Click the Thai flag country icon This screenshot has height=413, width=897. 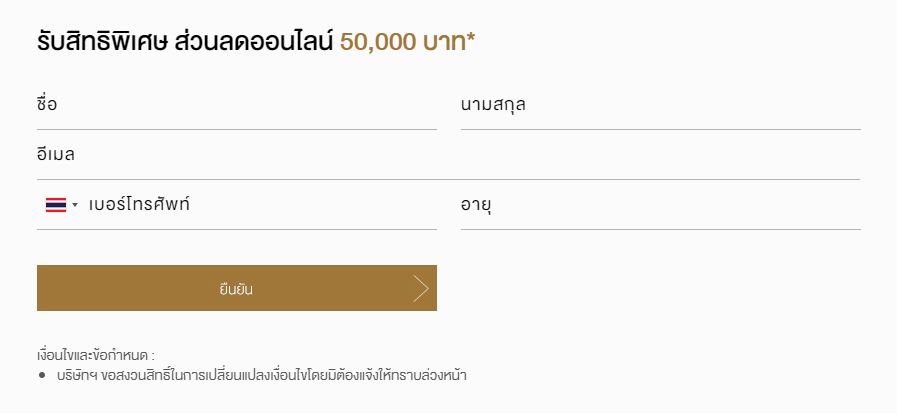coord(56,205)
